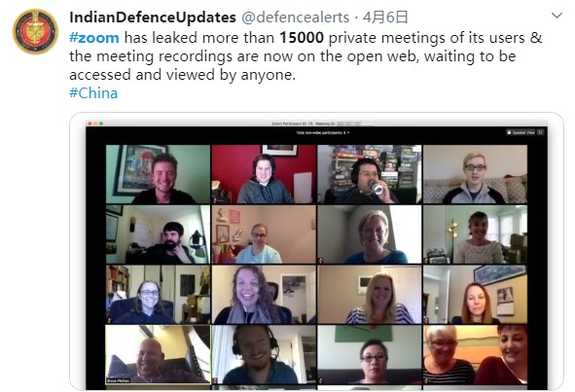Expand the Total non-video participants dropdown
Viewport: 575px width, 392px height.
(323, 132)
